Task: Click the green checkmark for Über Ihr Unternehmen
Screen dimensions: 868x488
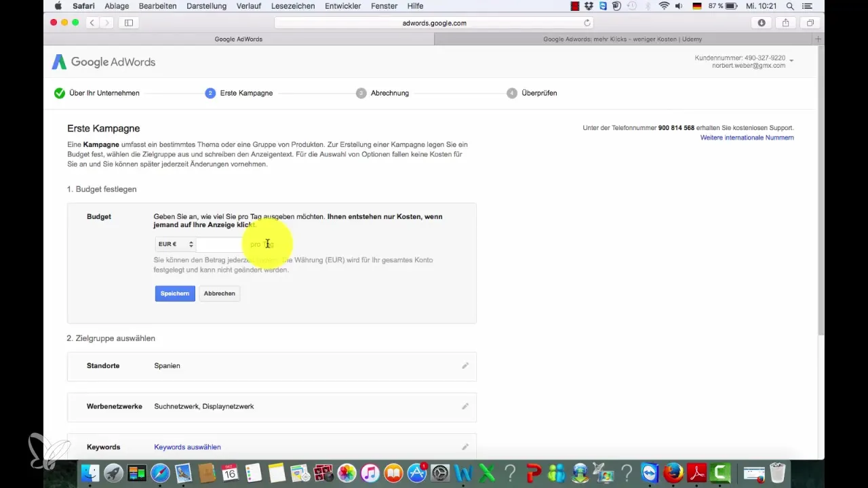Action: (x=60, y=93)
